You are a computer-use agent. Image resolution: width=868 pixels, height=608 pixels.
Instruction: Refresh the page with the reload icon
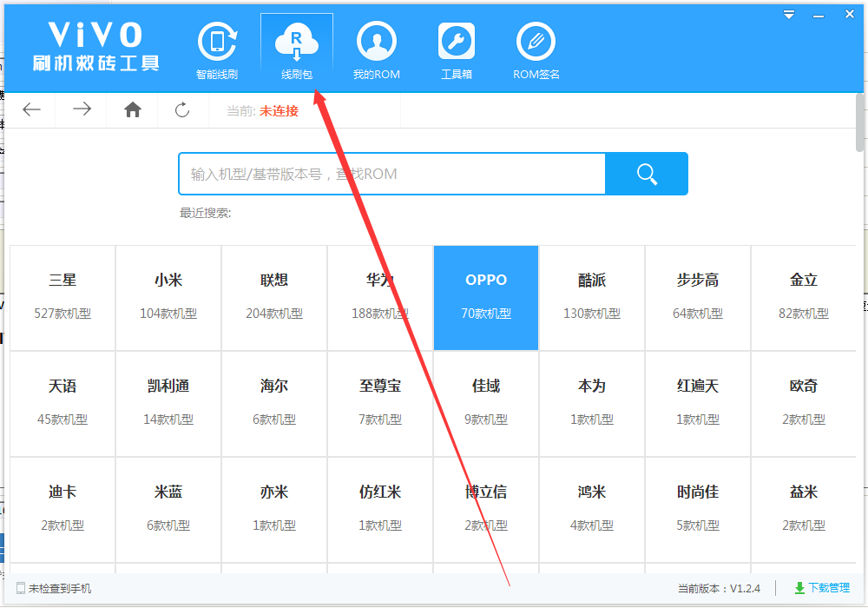(x=182, y=110)
